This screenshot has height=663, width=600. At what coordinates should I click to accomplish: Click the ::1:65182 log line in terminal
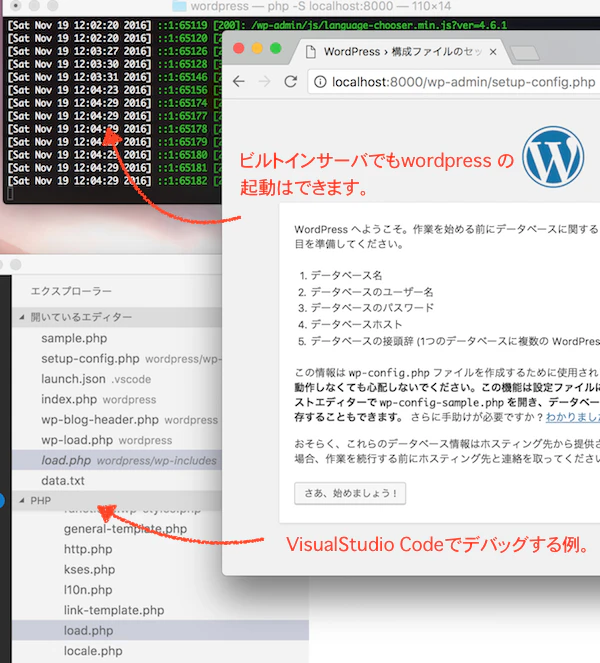pos(114,181)
